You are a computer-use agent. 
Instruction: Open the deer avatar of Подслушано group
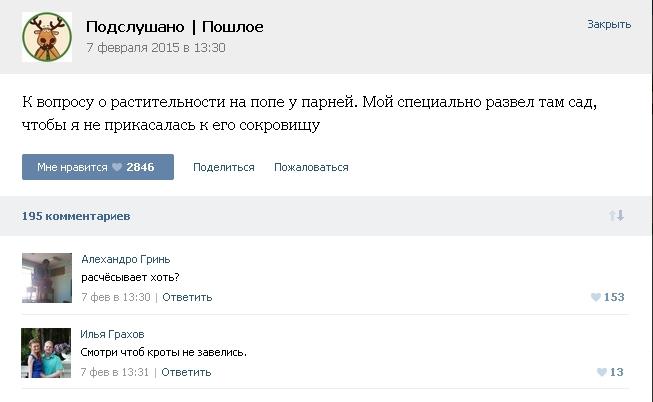[x=47, y=37]
